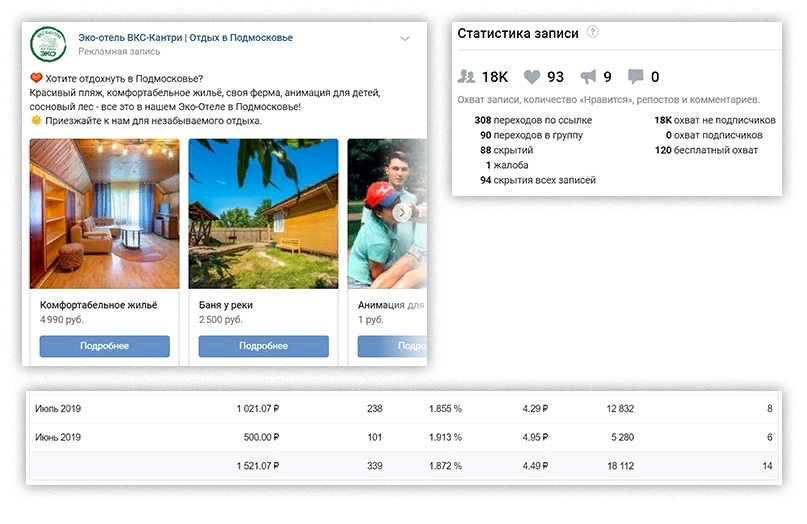807x524 pixels.
Task: Click the 120 бесплатный охват row
Action: point(706,150)
